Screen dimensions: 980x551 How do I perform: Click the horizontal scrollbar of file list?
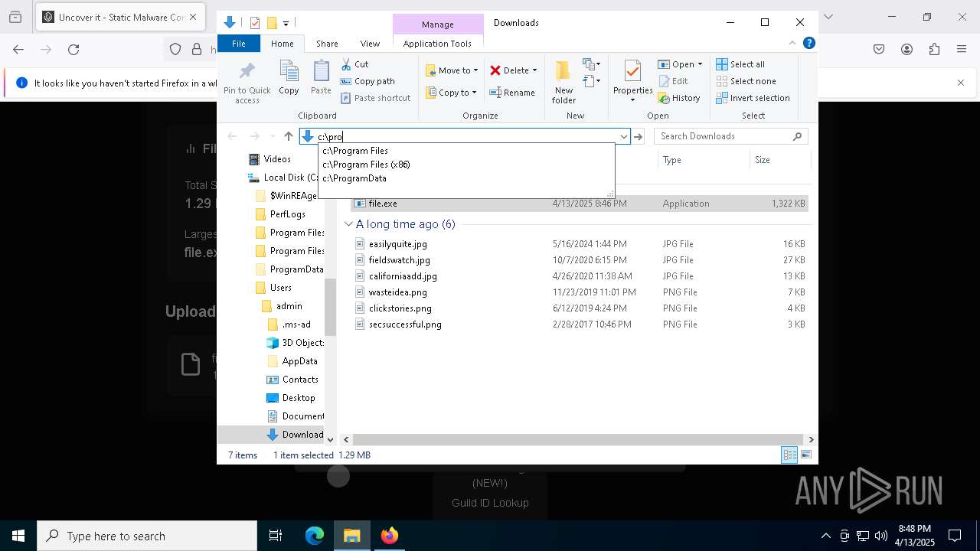click(x=578, y=439)
